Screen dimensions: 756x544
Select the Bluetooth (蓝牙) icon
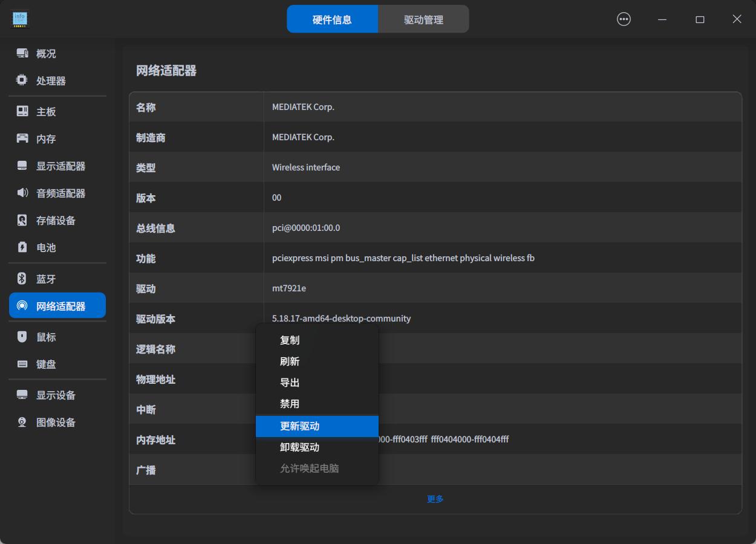[x=22, y=279]
